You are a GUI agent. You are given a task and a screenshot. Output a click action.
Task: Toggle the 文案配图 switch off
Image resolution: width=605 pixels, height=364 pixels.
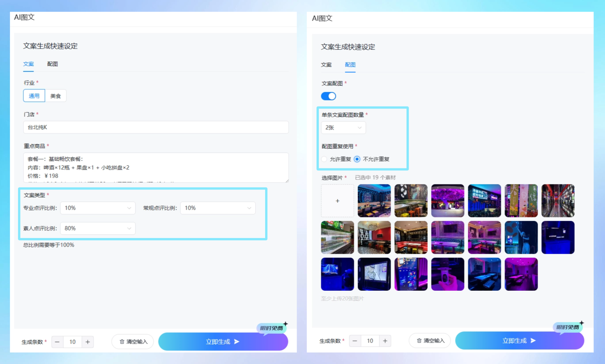(328, 96)
